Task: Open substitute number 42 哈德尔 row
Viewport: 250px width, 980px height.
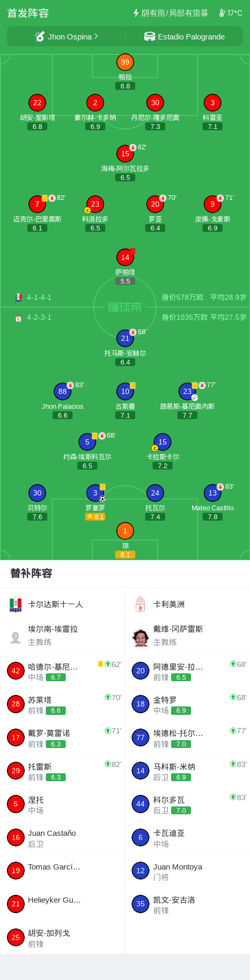Action: 63,671
